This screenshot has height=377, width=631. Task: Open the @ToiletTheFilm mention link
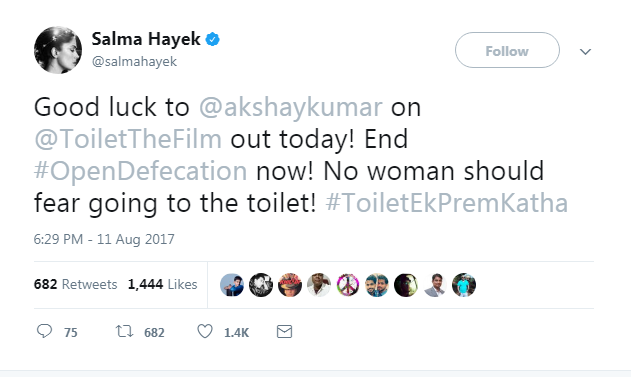click(x=128, y=139)
